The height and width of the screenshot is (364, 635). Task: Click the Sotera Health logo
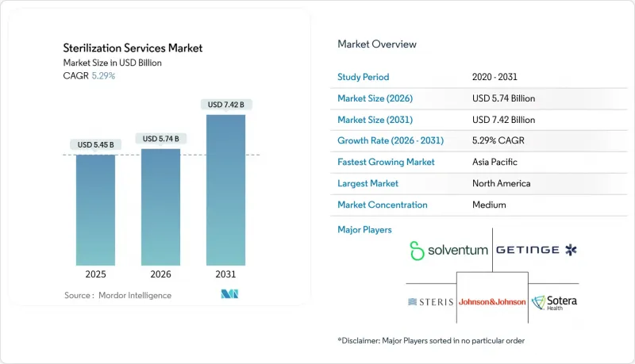554,302
